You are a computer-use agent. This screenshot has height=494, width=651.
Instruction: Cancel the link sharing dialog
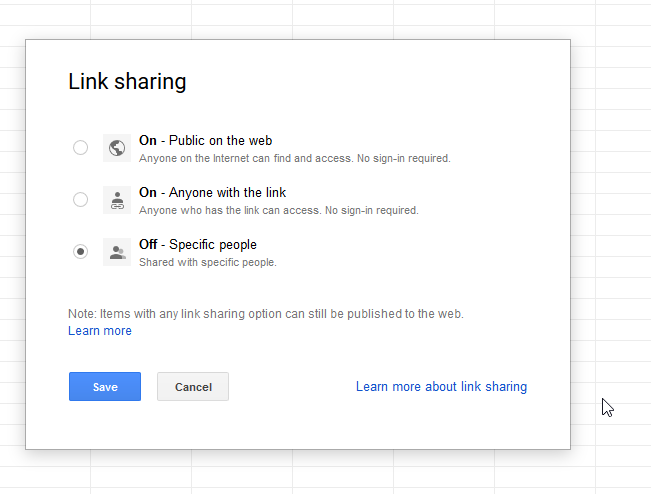[x=193, y=387]
